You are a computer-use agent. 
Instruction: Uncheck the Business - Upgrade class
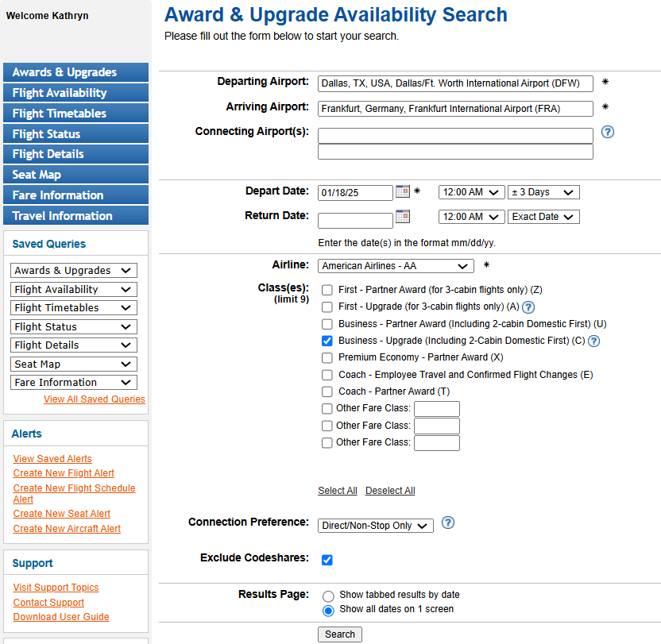tap(327, 341)
